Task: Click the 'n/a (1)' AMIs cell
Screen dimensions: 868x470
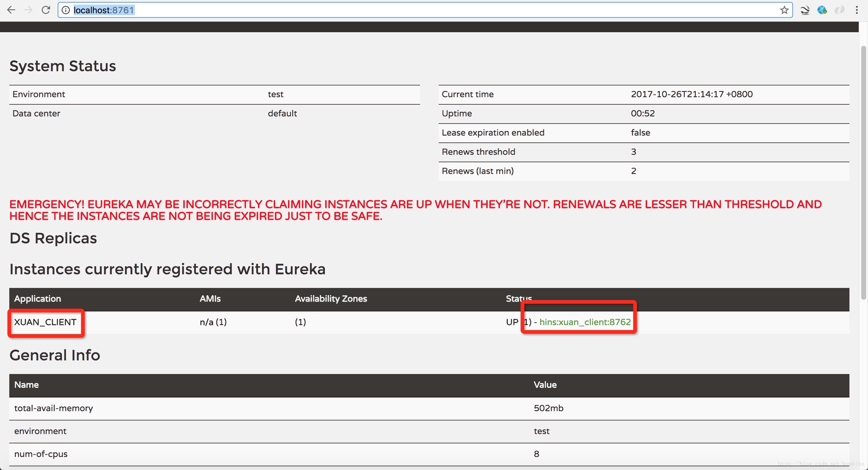Action: (x=213, y=322)
